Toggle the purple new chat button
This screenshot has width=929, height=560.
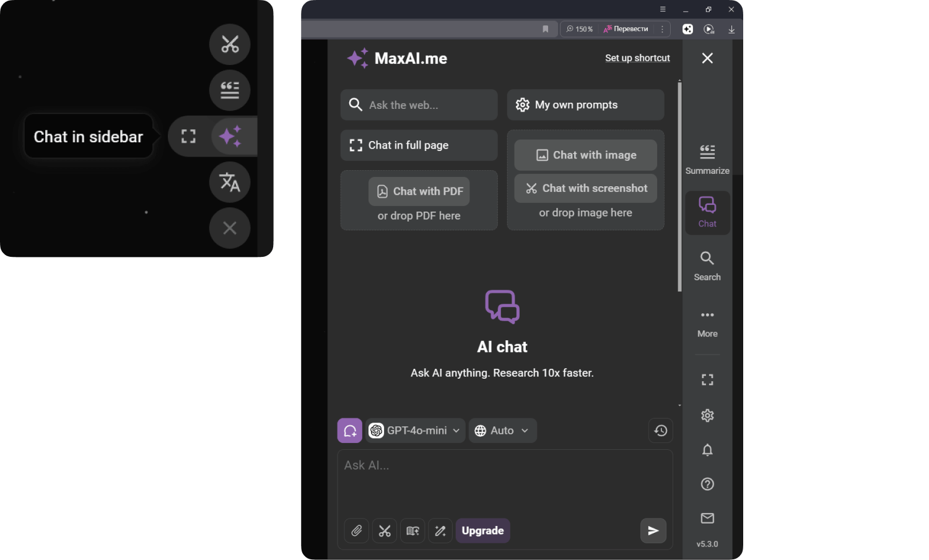(350, 431)
